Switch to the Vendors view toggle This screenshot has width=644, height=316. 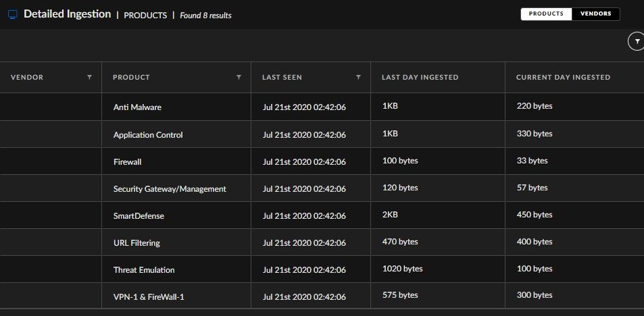tap(595, 14)
